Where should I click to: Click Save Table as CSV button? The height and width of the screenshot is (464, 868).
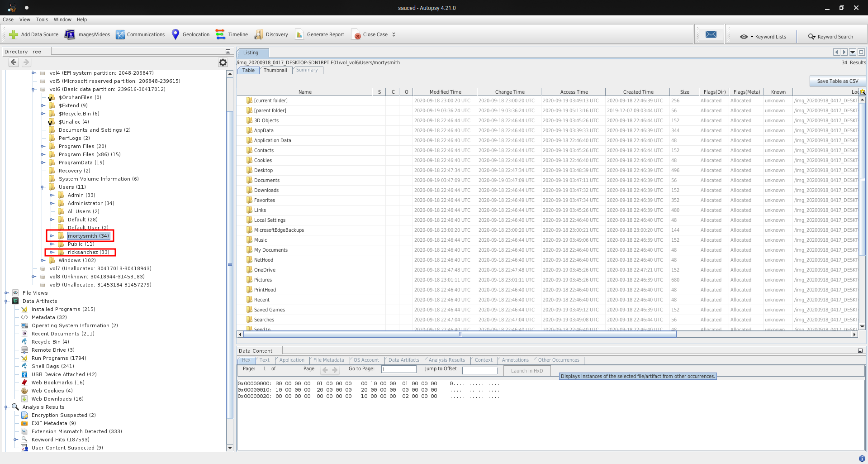pyautogui.click(x=837, y=81)
